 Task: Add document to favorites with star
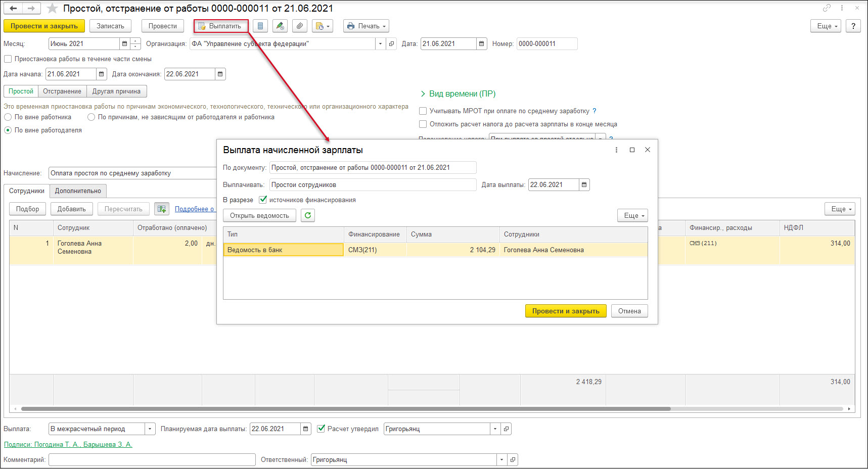point(52,8)
